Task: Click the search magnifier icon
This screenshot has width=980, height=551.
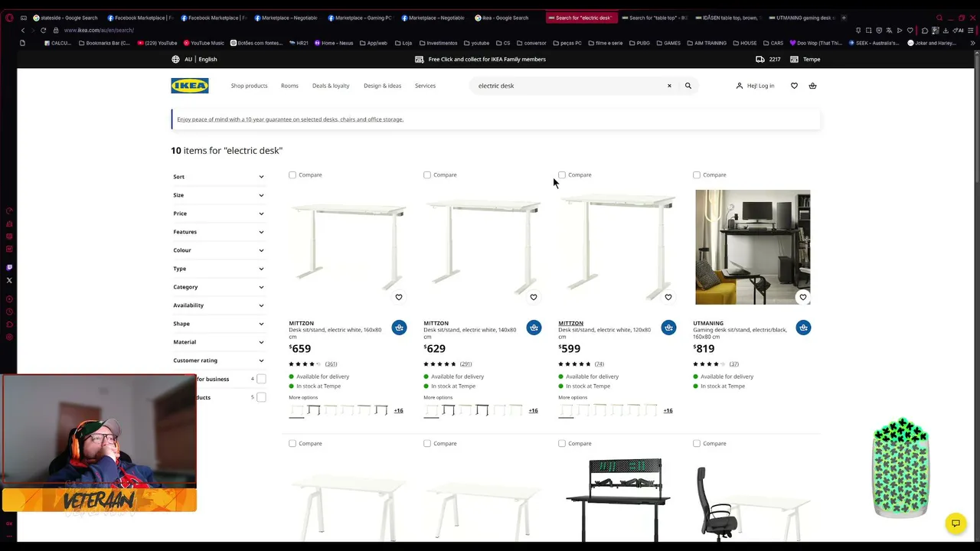Action: tap(688, 86)
